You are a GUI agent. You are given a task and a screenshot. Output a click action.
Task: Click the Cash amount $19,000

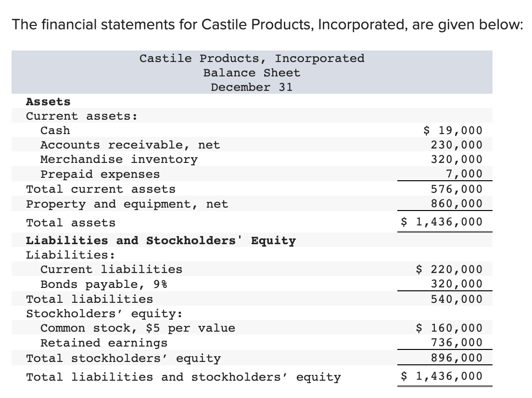(x=453, y=131)
